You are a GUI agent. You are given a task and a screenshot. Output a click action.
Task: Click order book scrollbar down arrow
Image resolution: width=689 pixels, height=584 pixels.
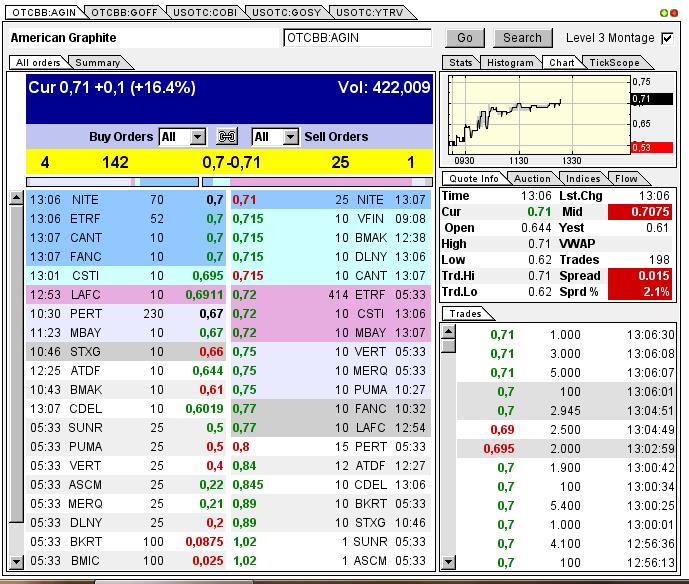16,562
